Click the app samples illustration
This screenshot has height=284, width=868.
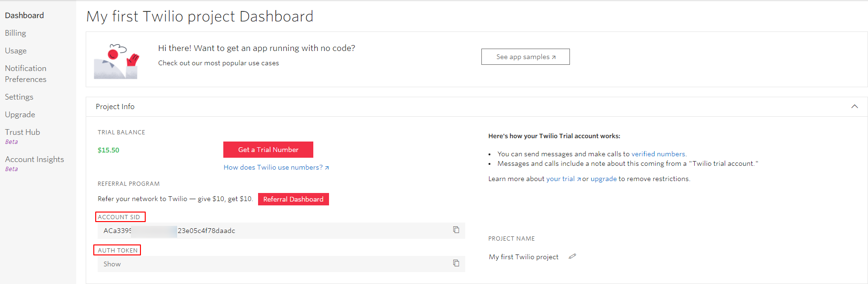pos(117,61)
